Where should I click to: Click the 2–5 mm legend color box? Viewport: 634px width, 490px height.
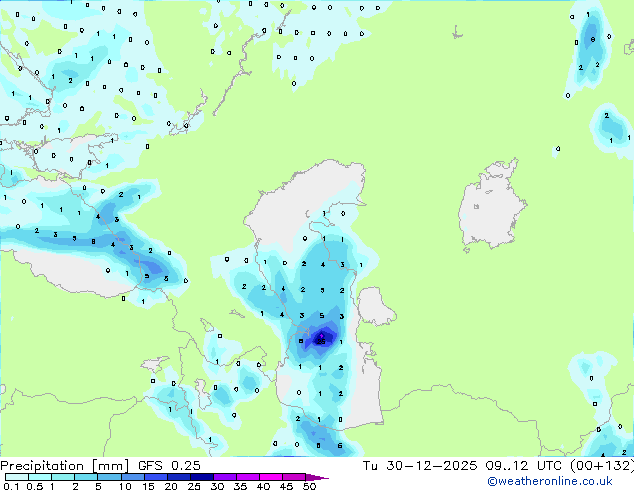(86, 477)
